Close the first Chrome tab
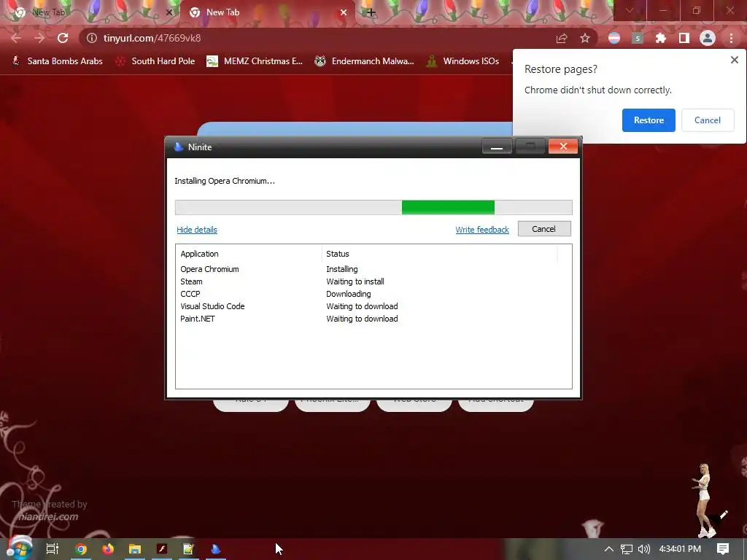Screen dimensions: 747x560 169,12
